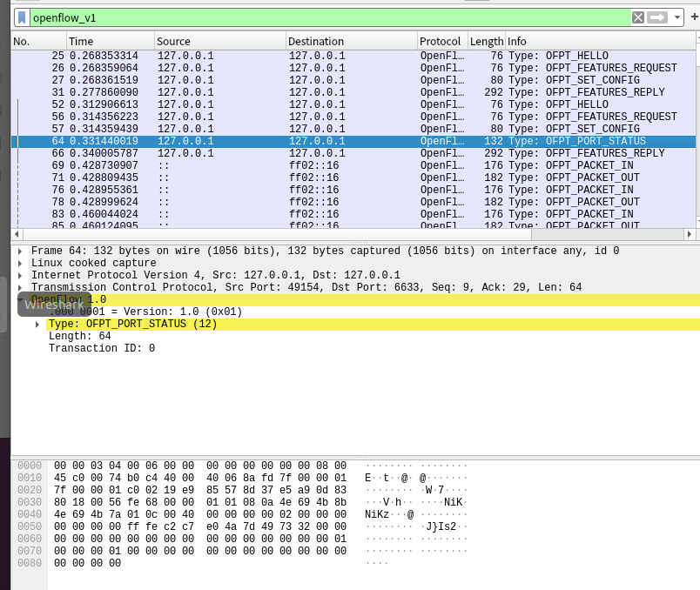
Task: Expand the Type: OFPT_PORT_STATUS (12) field
Action: click(x=37, y=325)
